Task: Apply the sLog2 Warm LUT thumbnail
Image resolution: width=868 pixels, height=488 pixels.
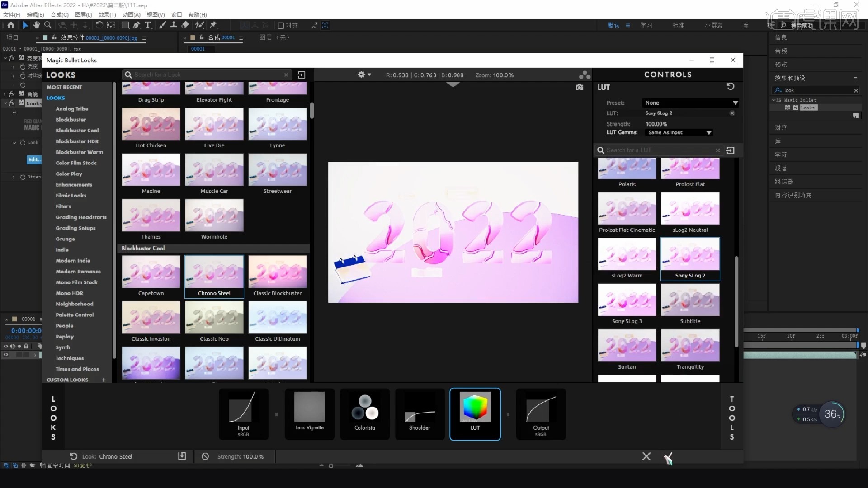Action: tap(627, 254)
